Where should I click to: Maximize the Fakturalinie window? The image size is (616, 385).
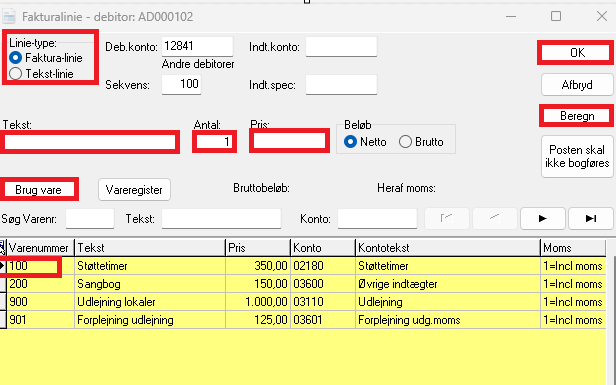(x=556, y=16)
